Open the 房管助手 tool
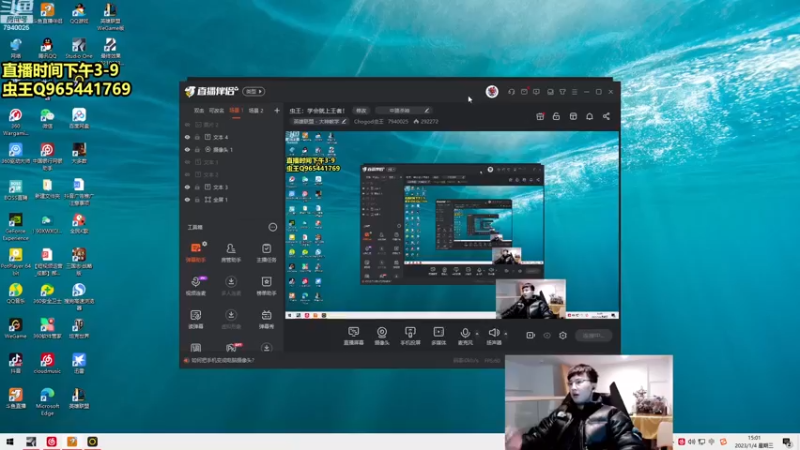This screenshot has width=800, height=450. pos(231,252)
